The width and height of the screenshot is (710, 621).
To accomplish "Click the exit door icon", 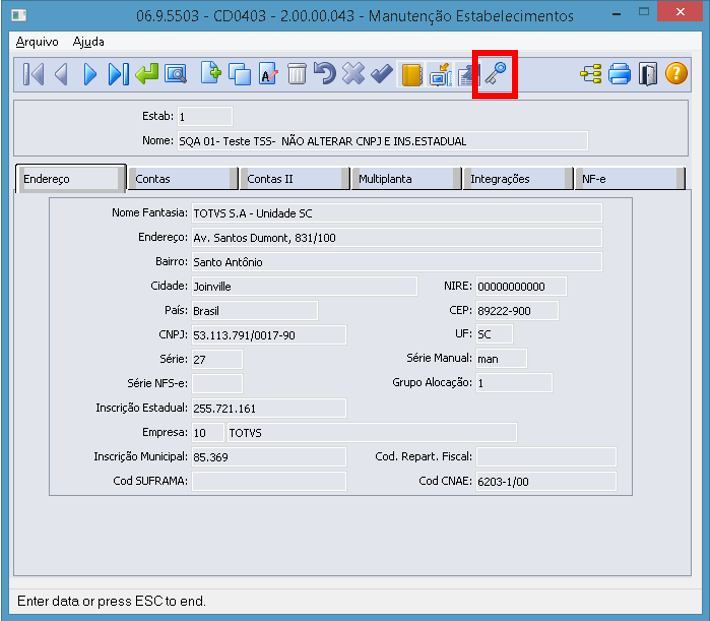I will point(648,74).
